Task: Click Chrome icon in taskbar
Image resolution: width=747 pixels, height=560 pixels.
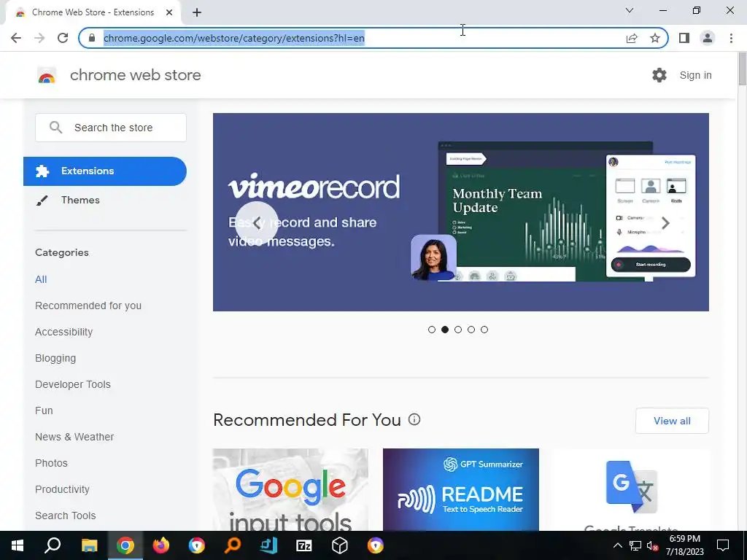Action: click(125, 545)
